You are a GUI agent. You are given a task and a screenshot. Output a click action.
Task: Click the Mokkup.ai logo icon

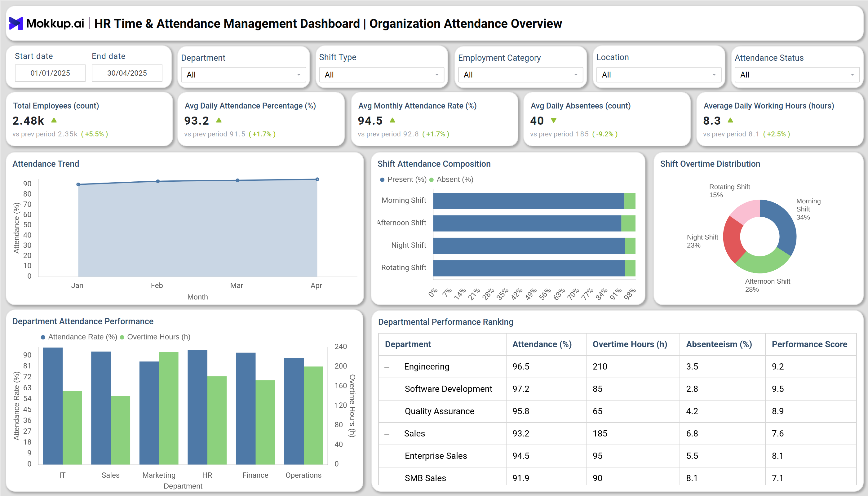[x=16, y=24]
